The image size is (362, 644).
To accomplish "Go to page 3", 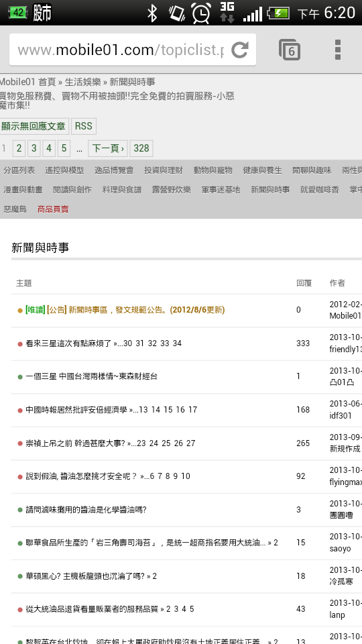I will (x=34, y=148).
